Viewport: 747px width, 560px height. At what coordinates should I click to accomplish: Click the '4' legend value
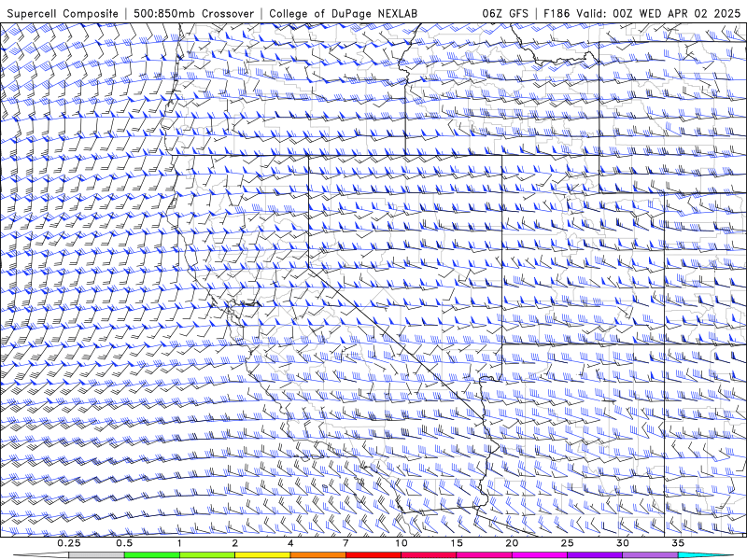pyautogui.click(x=290, y=543)
